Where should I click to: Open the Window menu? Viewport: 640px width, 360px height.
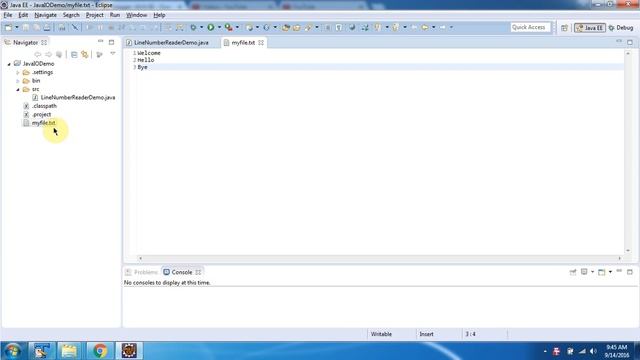coord(136,15)
